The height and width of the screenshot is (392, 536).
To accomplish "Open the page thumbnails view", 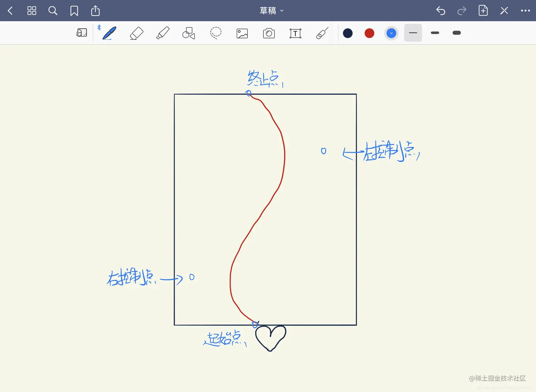I will click(32, 11).
